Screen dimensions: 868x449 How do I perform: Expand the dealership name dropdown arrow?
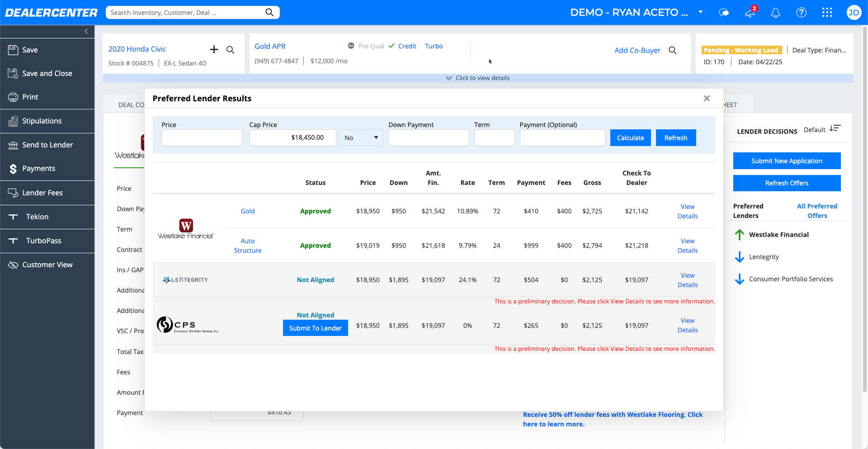pyautogui.click(x=700, y=12)
